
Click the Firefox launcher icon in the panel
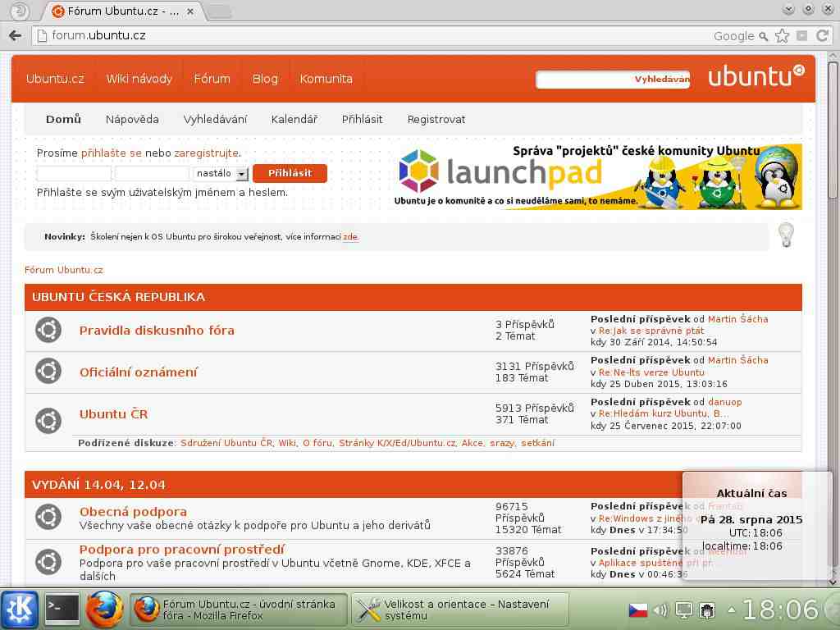[105, 609]
